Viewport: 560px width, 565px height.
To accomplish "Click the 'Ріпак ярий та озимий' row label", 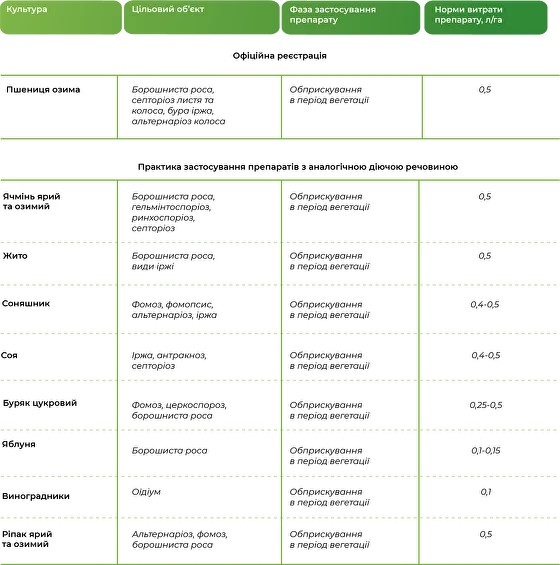I will (x=27, y=539).
